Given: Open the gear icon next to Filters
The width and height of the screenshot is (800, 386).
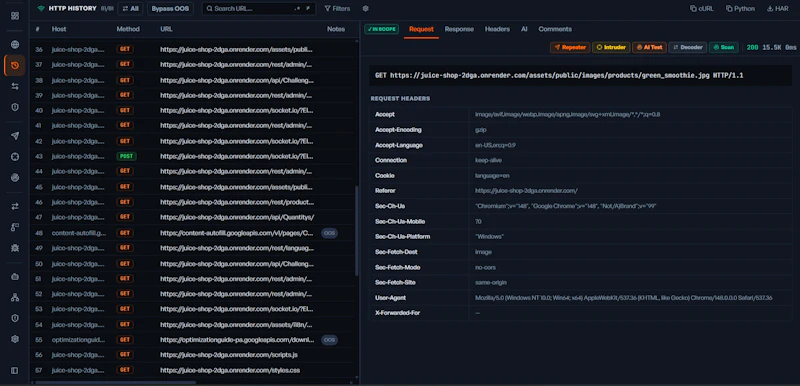Looking at the screenshot, I should pos(365,9).
